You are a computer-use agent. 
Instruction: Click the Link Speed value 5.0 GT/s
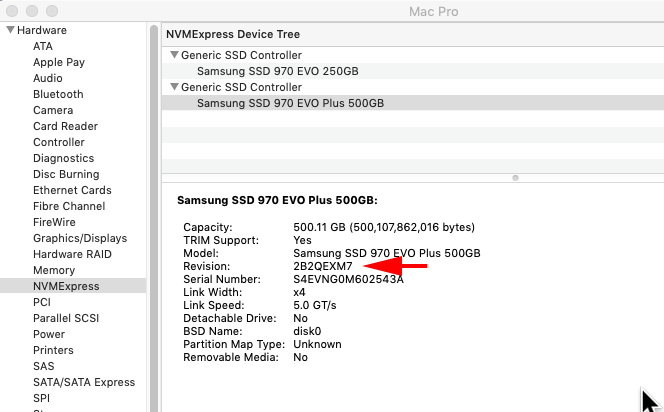point(315,305)
